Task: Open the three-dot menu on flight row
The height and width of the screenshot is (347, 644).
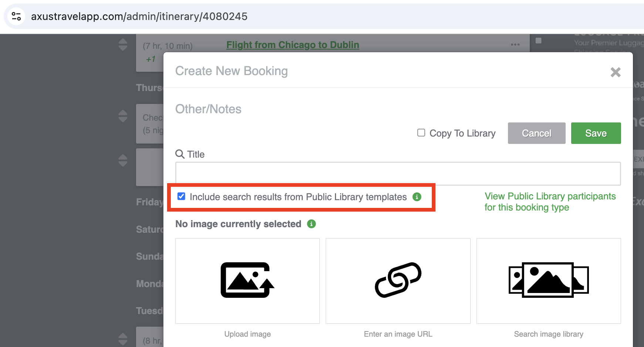Action: pos(515,45)
